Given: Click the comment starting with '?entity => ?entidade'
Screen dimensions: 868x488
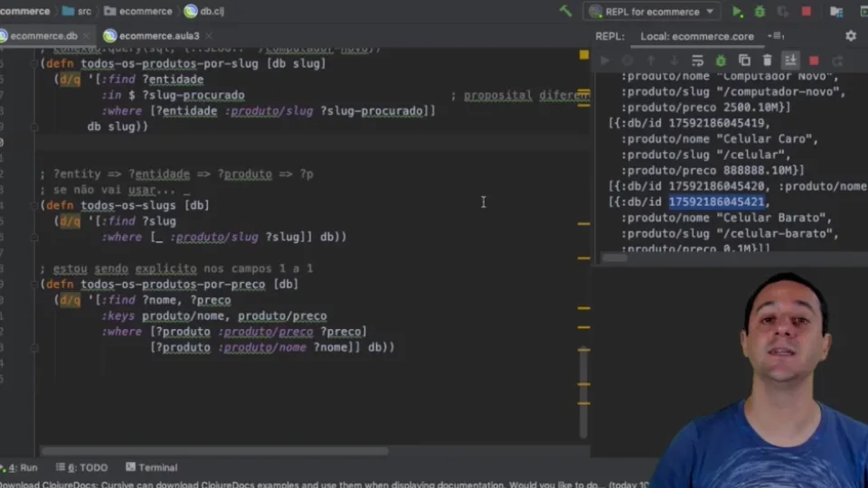Looking at the screenshot, I should coord(176,174).
